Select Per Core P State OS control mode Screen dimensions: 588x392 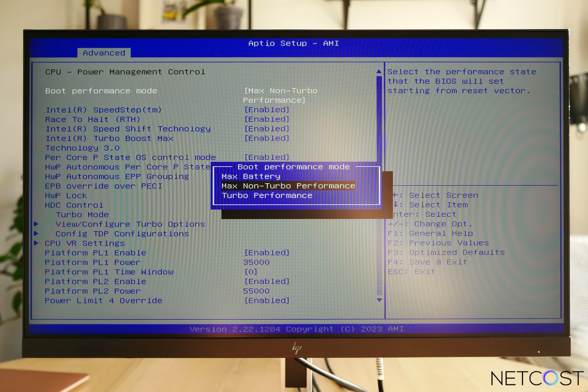[x=130, y=158]
